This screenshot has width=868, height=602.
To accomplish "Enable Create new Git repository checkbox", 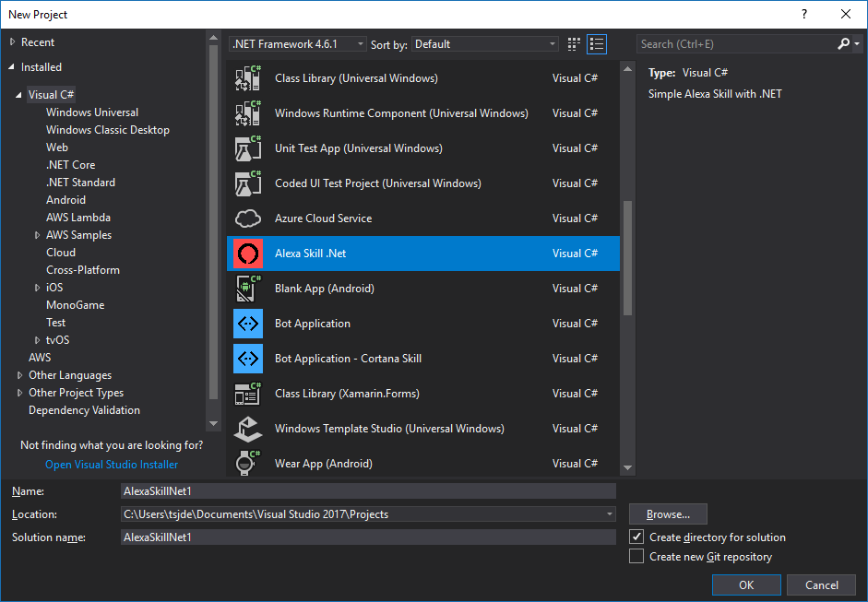I will 636,557.
